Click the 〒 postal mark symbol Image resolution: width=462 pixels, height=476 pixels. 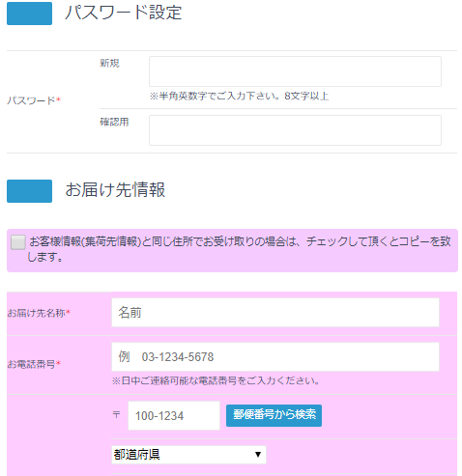coord(116,415)
